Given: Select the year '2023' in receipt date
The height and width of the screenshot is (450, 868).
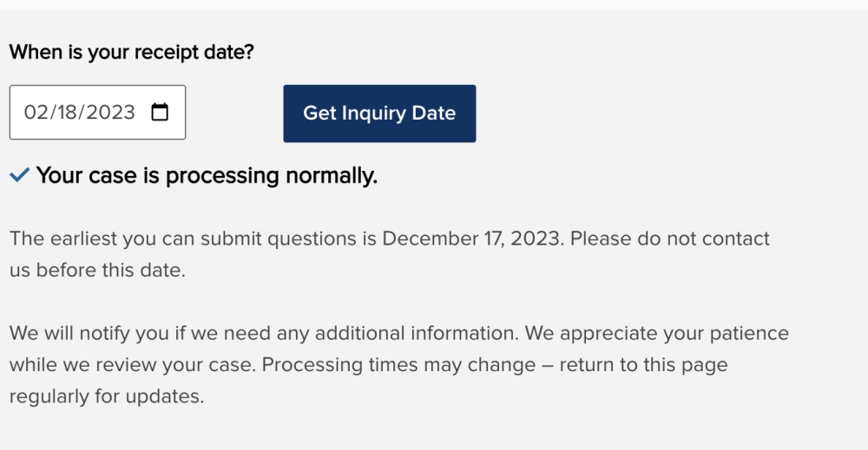Looking at the screenshot, I should (110, 112).
